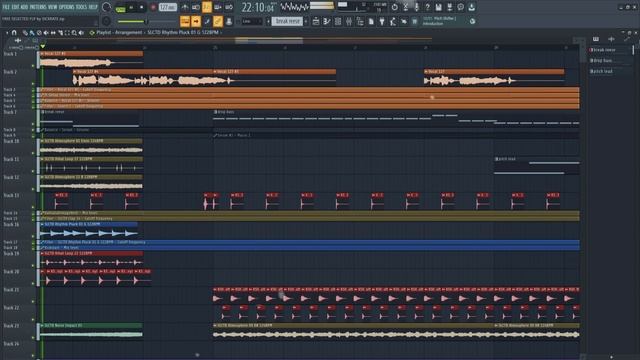Open the PATTERNS menu

click(38, 7)
